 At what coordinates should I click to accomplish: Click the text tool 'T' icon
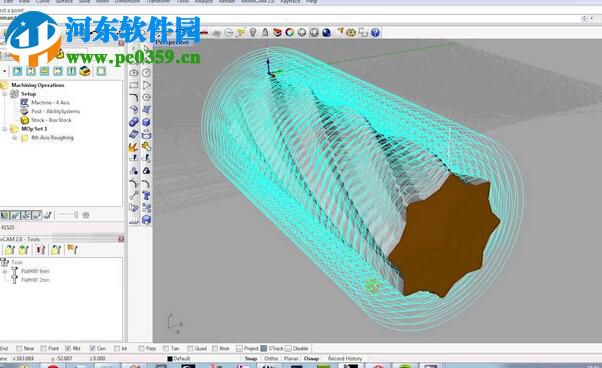(146, 196)
